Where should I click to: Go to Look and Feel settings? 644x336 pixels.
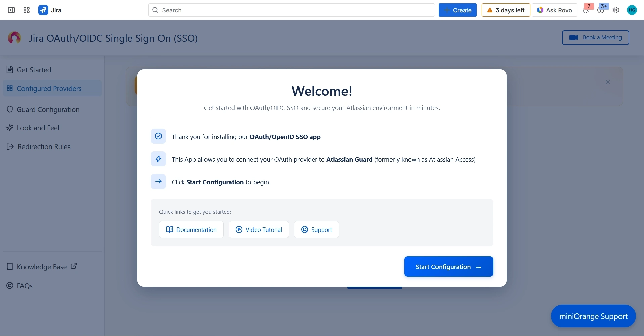(52, 128)
